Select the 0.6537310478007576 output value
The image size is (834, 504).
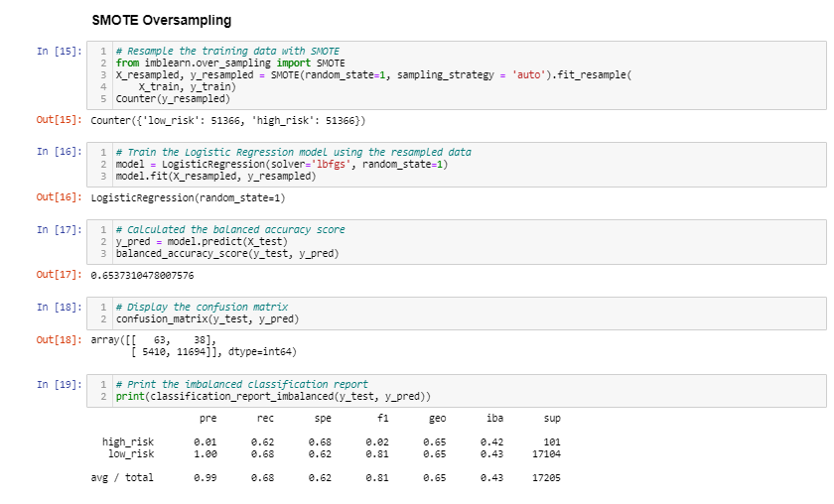point(142,276)
